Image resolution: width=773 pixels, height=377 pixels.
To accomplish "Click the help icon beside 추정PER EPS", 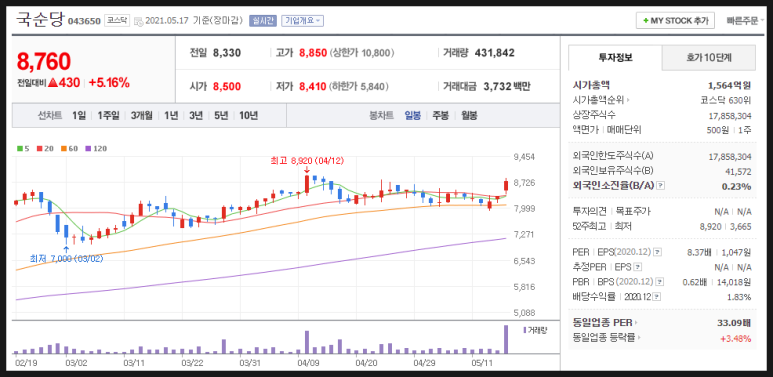I will tap(638, 267).
